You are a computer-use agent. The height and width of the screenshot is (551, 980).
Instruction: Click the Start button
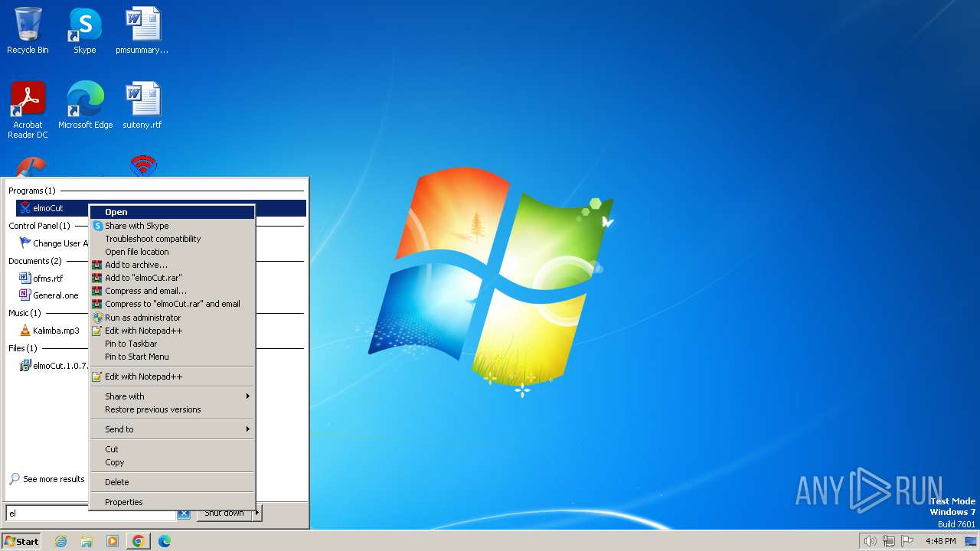tap(21, 541)
